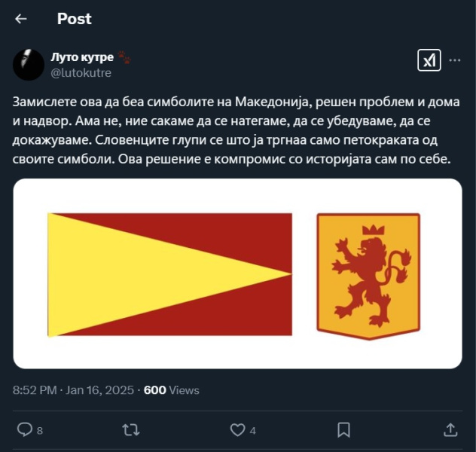This screenshot has height=452, width=476.
Task: Click the Post header title
Action: point(74,19)
